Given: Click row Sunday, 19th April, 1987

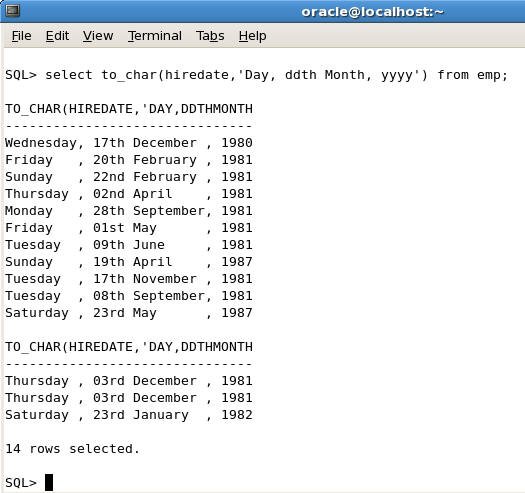Looking at the screenshot, I should (x=129, y=262).
